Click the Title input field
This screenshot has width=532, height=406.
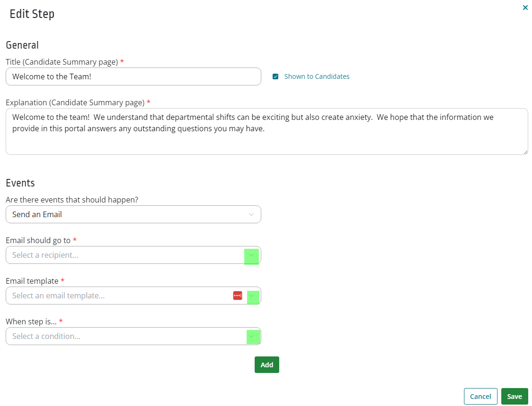[133, 76]
